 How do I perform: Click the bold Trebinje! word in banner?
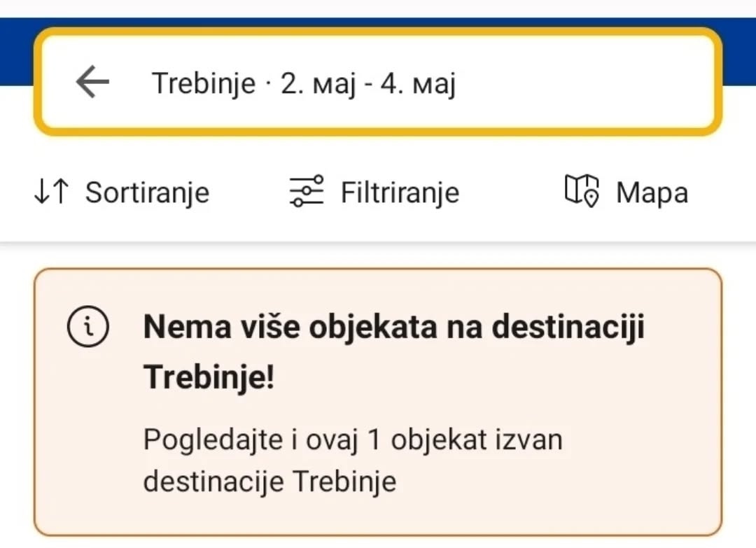point(209,377)
